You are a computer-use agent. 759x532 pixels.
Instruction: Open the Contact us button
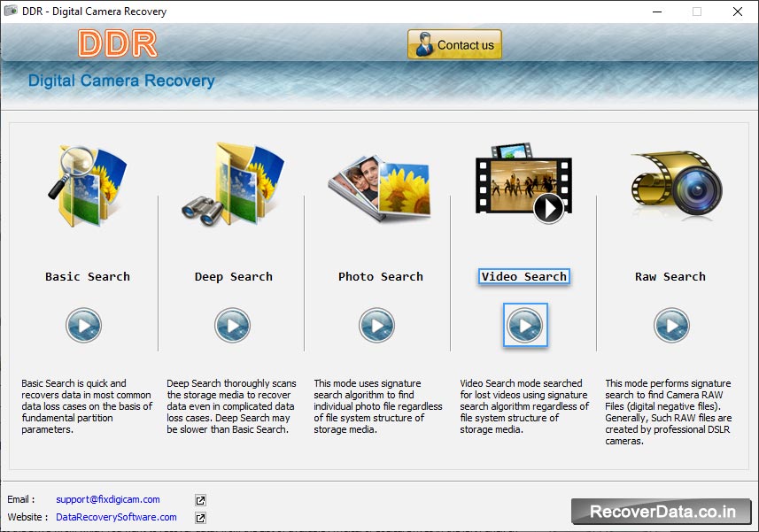click(454, 44)
